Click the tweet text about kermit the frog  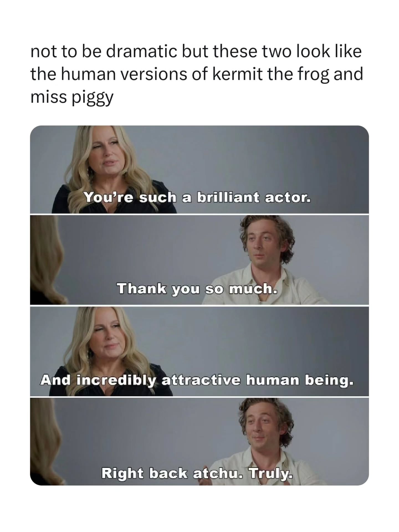[196, 74]
